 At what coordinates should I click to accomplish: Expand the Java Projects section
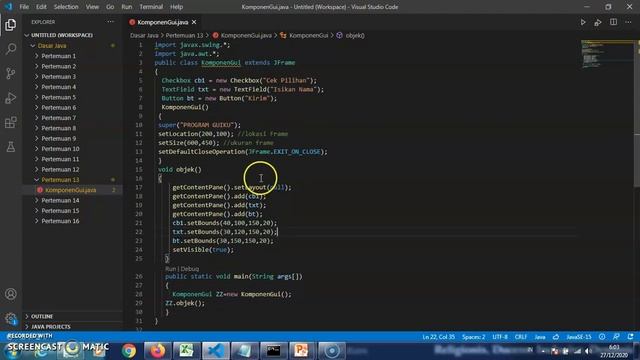[x=51, y=327]
